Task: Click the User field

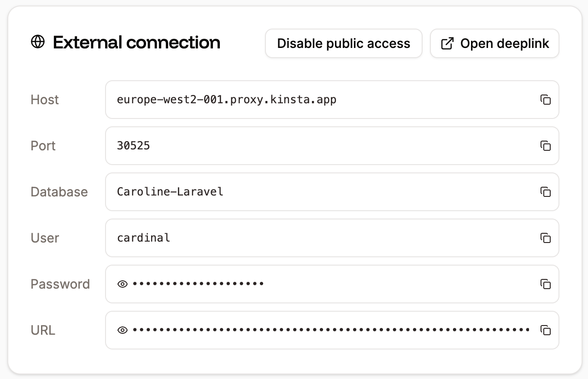Action: point(276,238)
